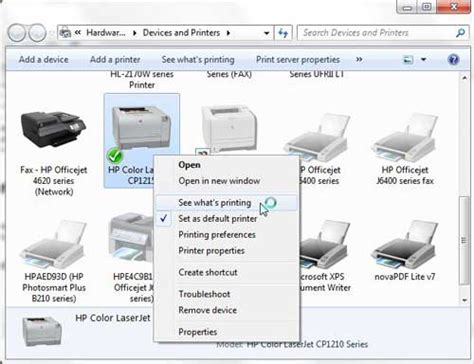The width and height of the screenshot is (474, 364).
Task: Select the HPE4C9B1 Officejet printer icon
Action: tap(132, 238)
